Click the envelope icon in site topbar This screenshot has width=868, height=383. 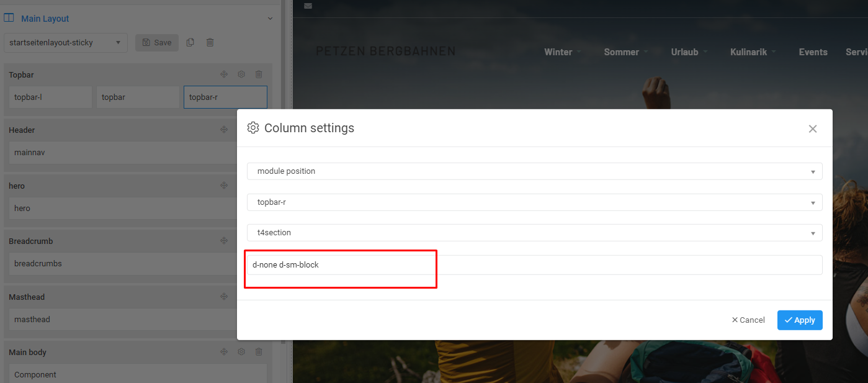click(x=308, y=6)
